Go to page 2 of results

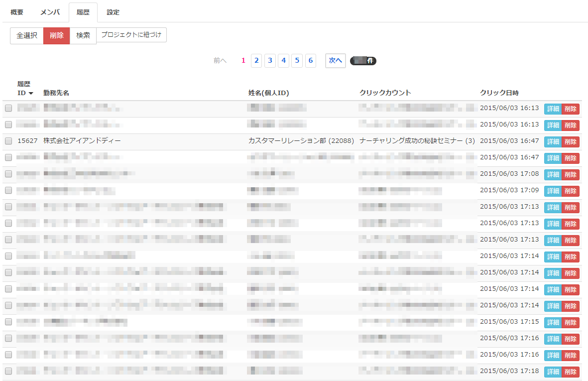256,61
